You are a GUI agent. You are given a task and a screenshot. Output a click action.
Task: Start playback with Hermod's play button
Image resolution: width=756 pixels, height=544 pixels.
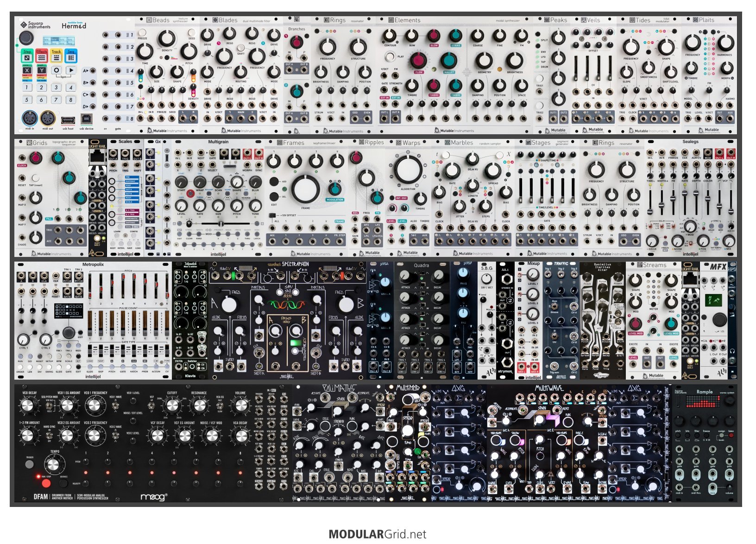[x=70, y=70]
